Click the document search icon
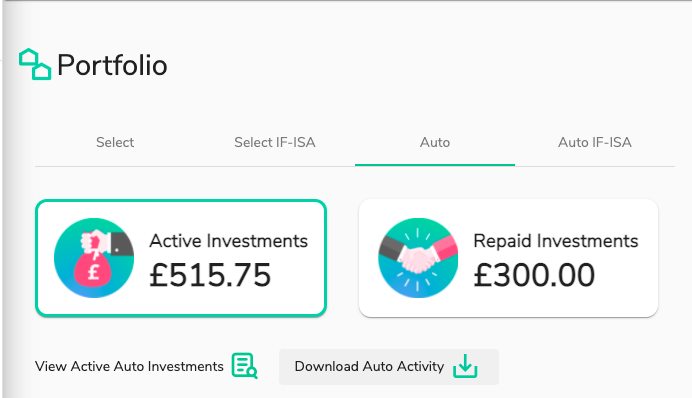 [244, 366]
